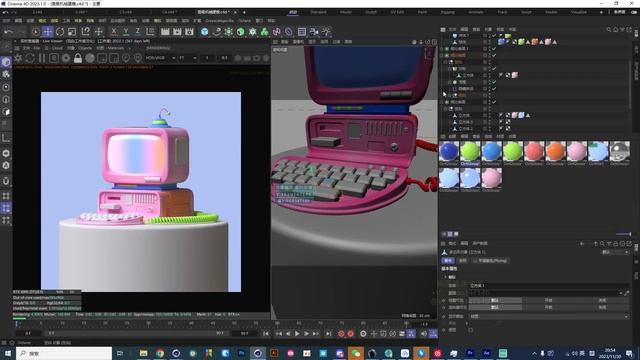This screenshot has height=360, width=640.
Task: Set viewport visibility to 开启 in first row
Action: tap(548, 300)
